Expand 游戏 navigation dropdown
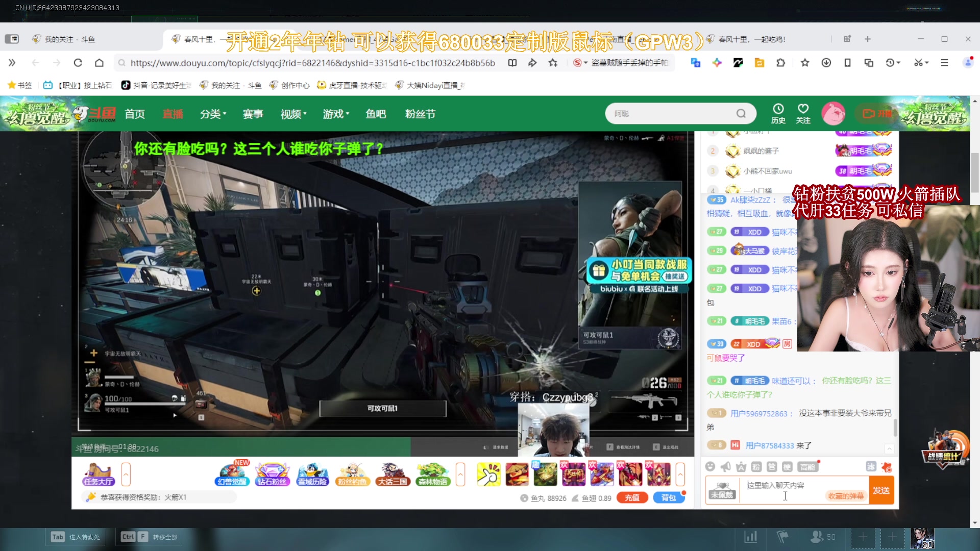This screenshot has width=980, height=551. coord(336,114)
